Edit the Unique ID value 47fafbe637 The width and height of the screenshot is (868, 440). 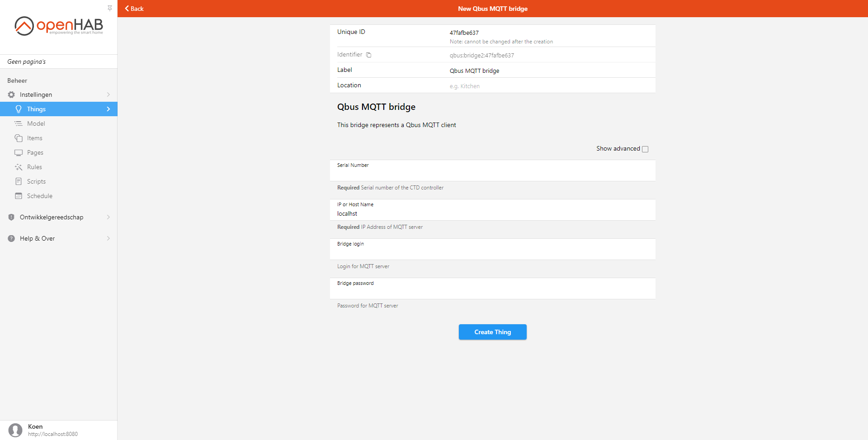[464, 33]
